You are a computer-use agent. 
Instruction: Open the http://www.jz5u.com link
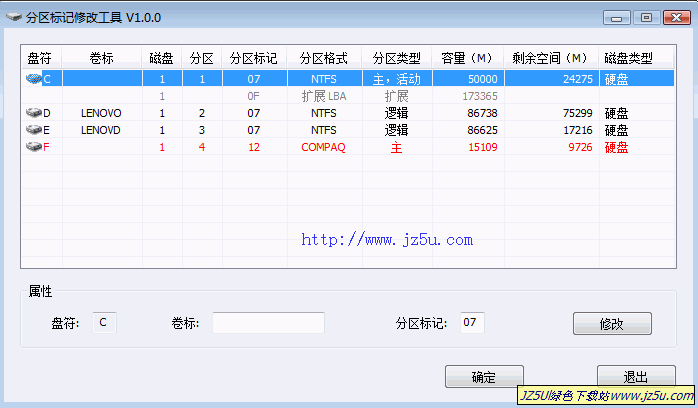click(387, 240)
